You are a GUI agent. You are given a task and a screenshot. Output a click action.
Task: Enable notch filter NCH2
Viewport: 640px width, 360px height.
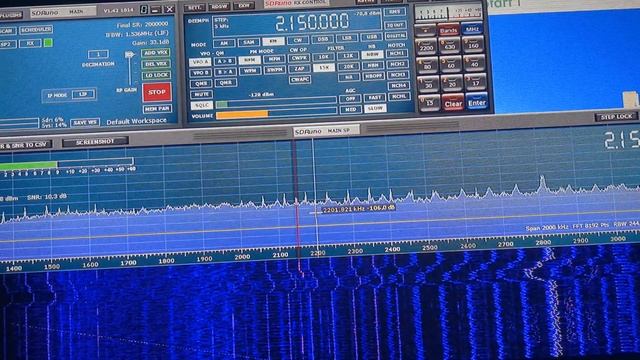(x=398, y=64)
